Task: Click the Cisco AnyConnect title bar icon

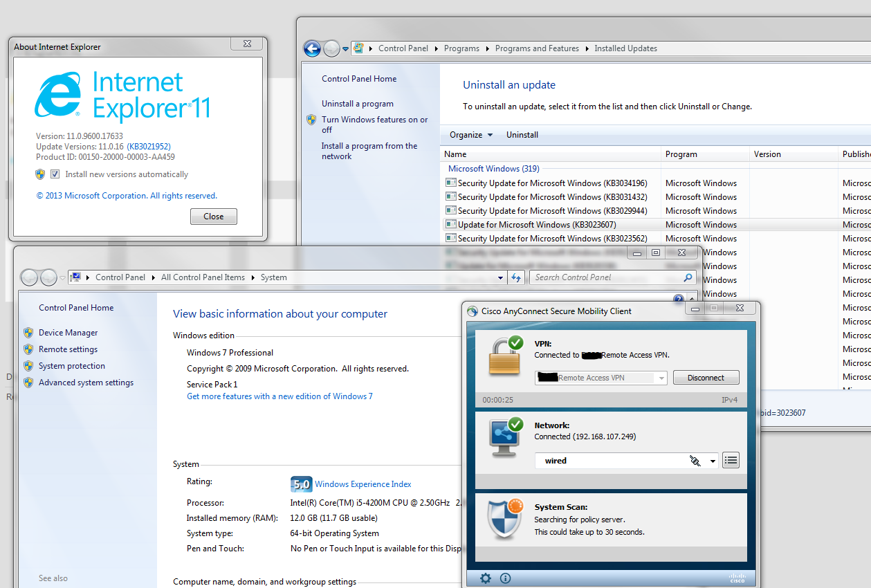Action: [x=473, y=311]
